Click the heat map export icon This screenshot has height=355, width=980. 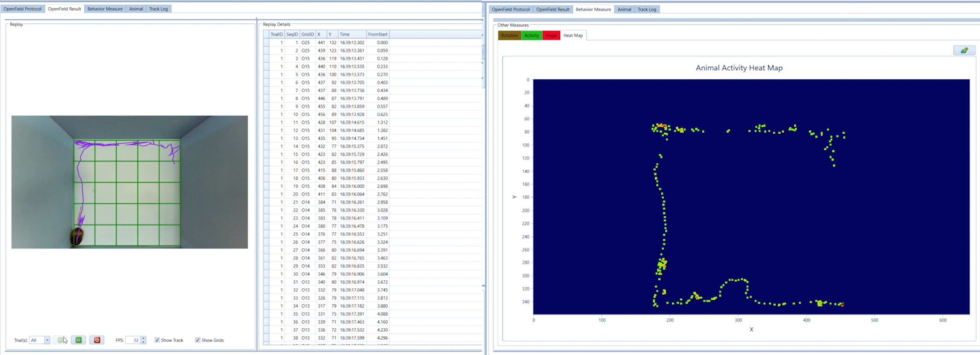(x=964, y=50)
